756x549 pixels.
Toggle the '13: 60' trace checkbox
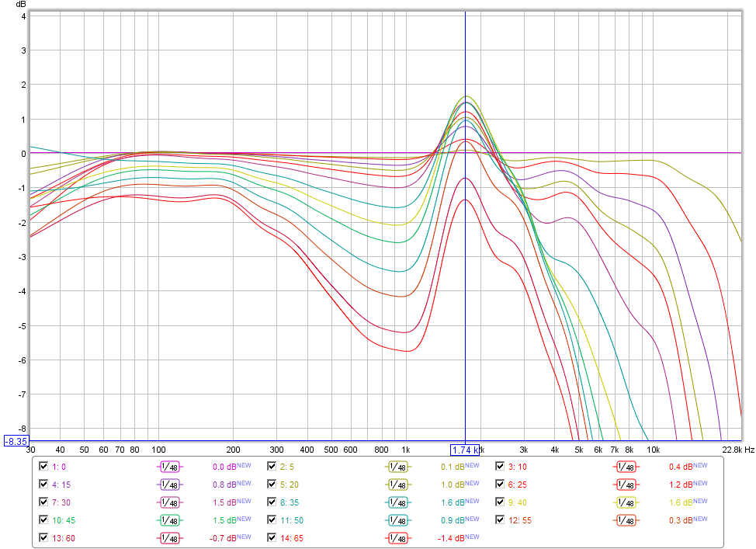coord(43,537)
